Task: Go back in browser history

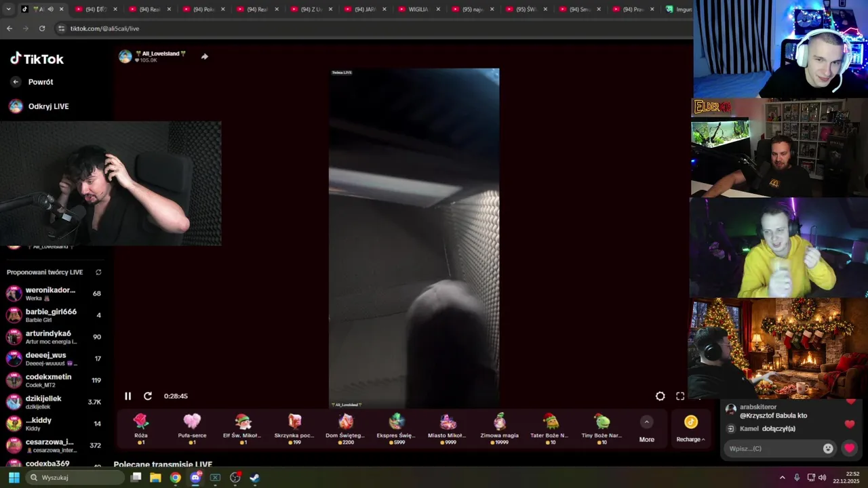Action: click(9, 28)
